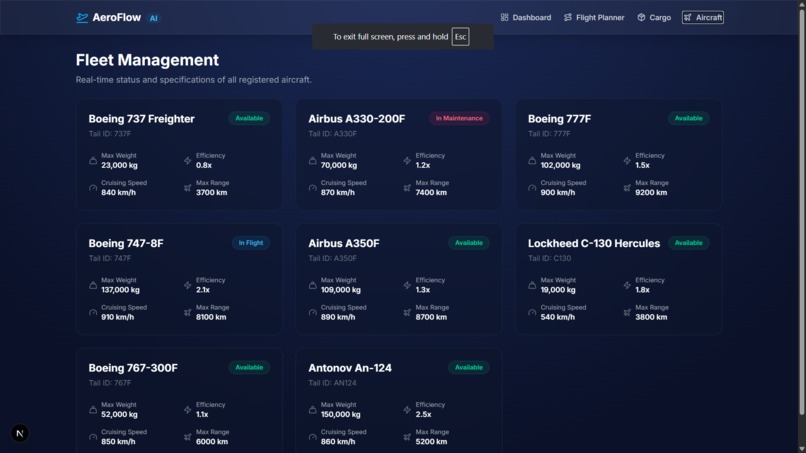Click the Esc key hint in fullscreen notice
Screen dimensions: 806x453
pos(460,37)
